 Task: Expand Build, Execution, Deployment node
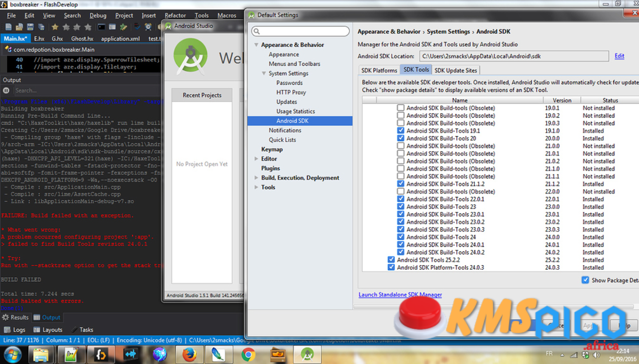(256, 178)
